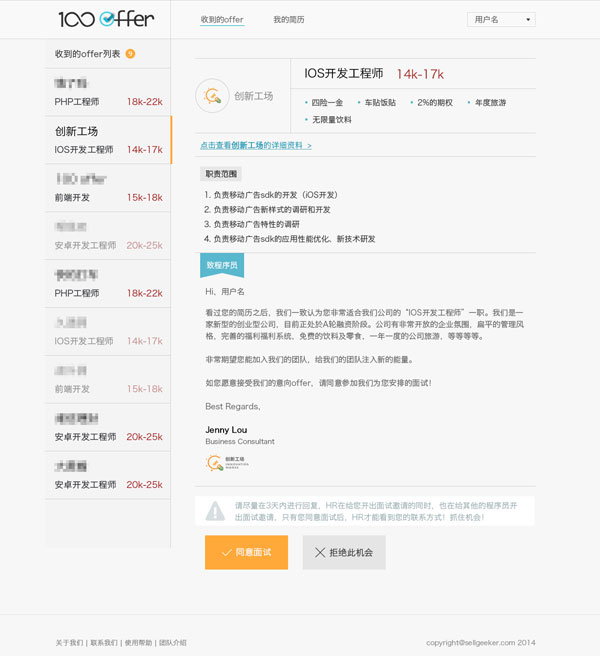Click the IOS开发工程师 job title heading
Image resolution: width=600 pixels, height=656 pixels.
344,74
